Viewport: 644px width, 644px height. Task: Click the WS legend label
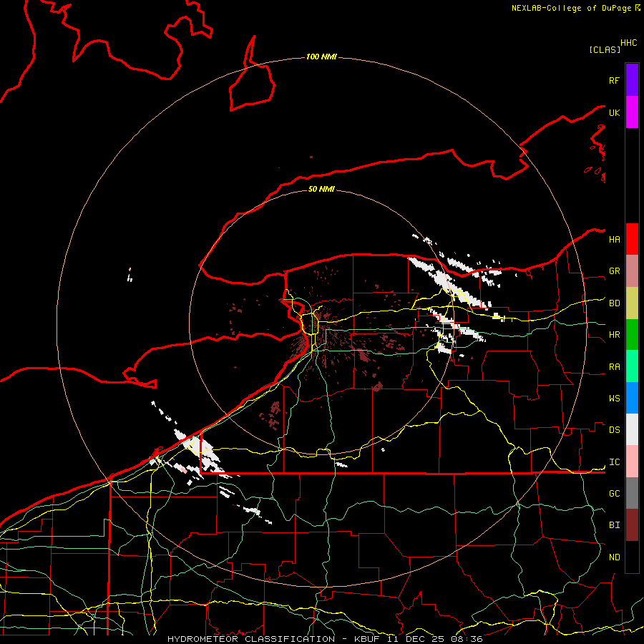[614, 399]
